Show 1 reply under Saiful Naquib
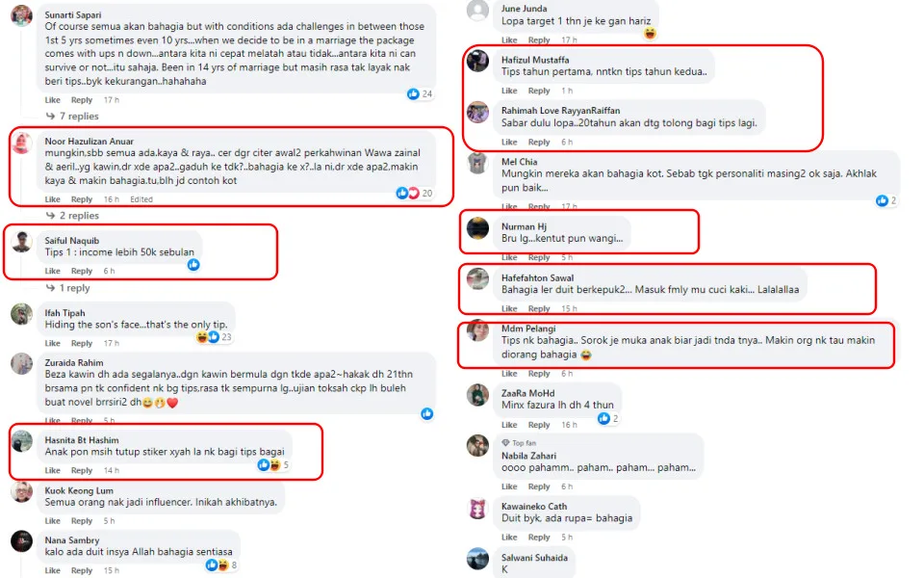 pos(74,288)
